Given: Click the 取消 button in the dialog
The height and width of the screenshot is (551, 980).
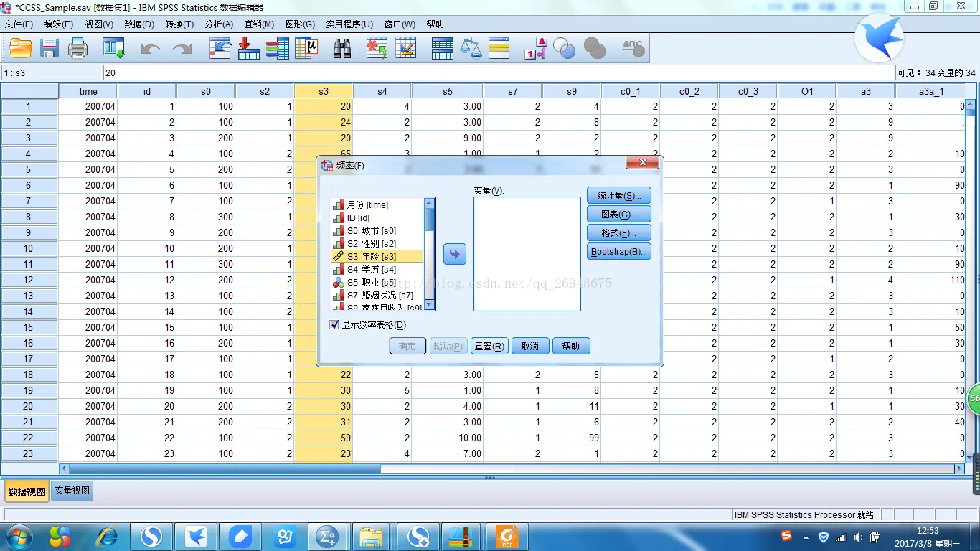Looking at the screenshot, I should [x=530, y=346].
